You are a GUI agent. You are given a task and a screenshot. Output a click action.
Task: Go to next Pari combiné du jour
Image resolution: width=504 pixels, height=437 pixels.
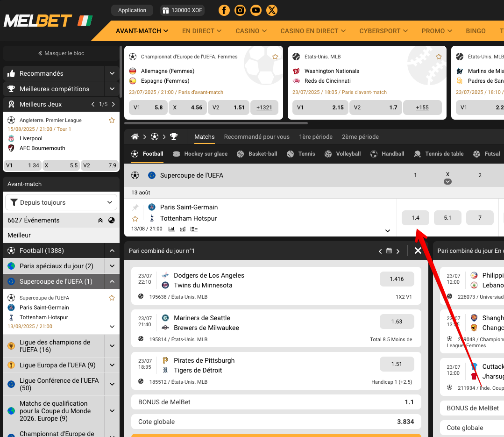click(x=398, y=251)
